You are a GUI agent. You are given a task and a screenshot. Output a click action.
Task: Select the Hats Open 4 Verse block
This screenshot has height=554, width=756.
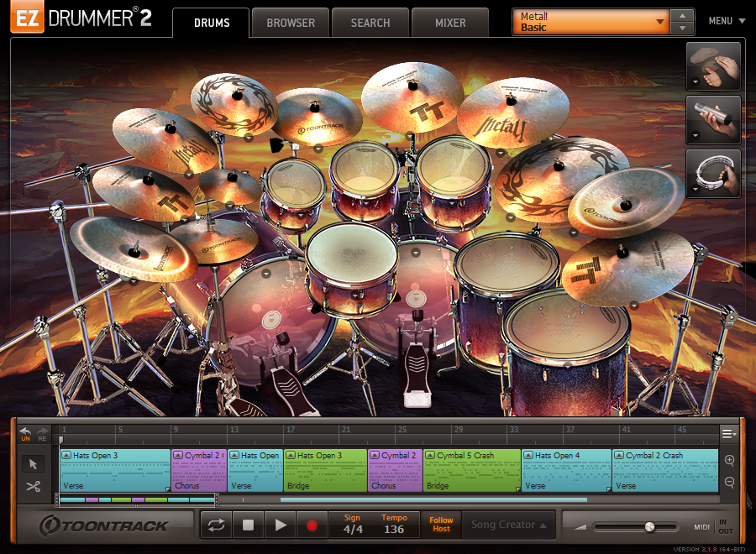(x=566, y=471)
